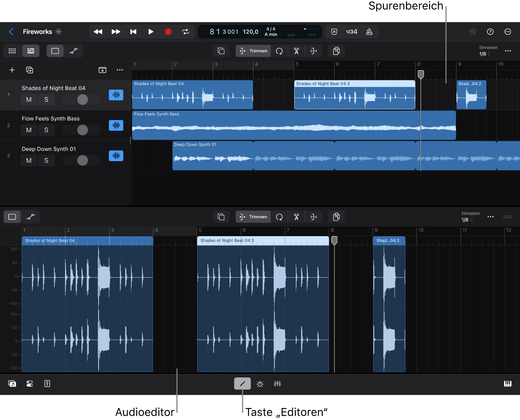Open the mixer faders panel

tap(277, 383)
